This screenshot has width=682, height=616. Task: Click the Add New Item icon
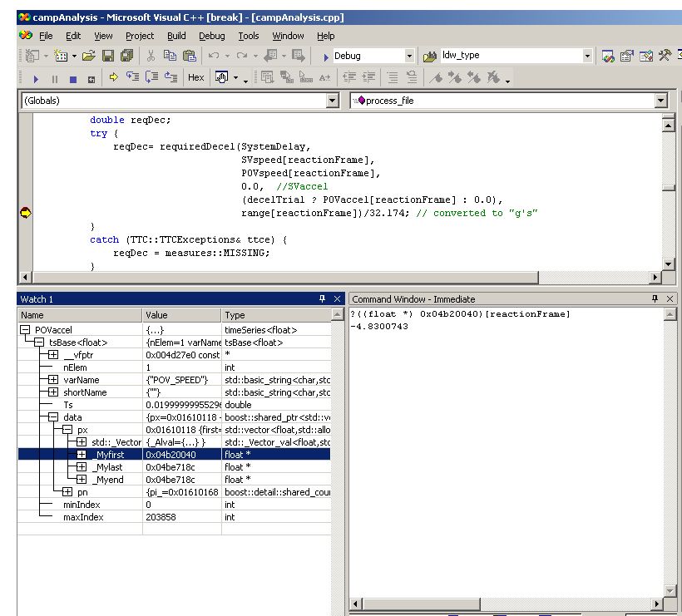coord(61,55)
